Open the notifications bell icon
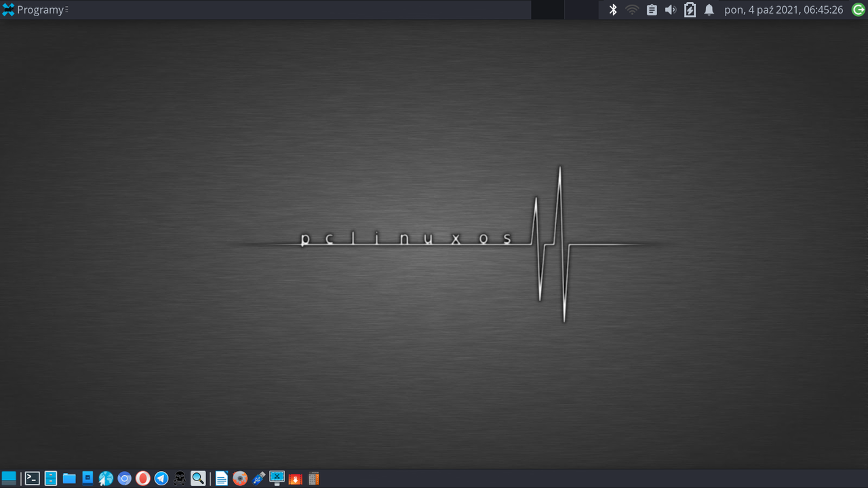Screen dimensions: 868x488 point(709,9)
